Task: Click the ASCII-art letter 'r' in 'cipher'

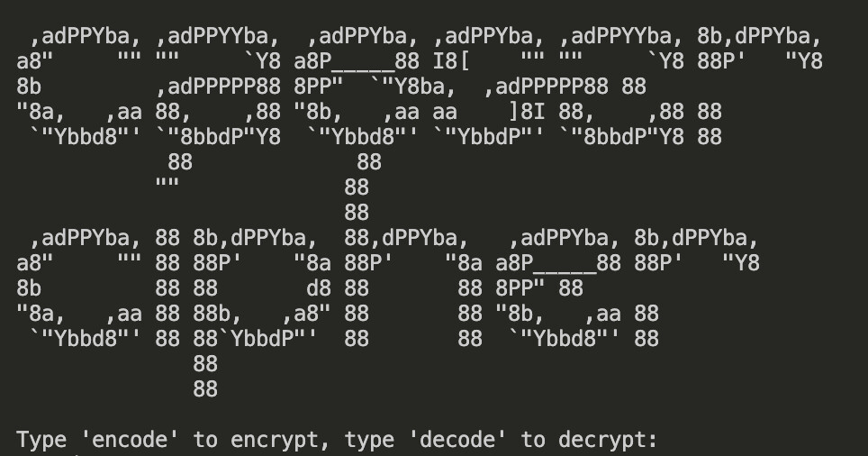Action: pos(697,288)
